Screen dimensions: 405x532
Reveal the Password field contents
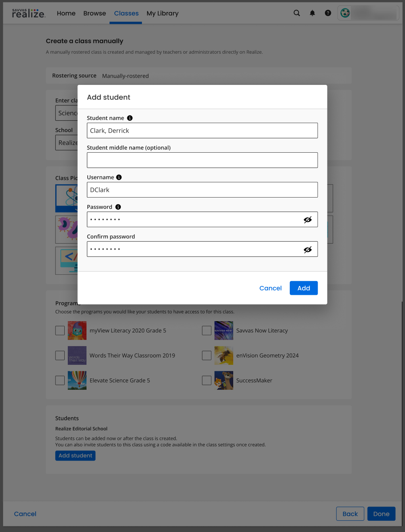(308, 220)
